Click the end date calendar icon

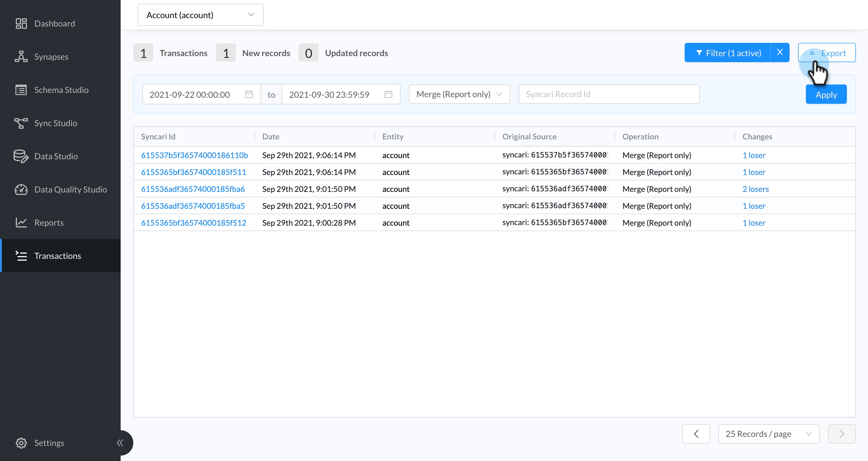click(388, 94)
